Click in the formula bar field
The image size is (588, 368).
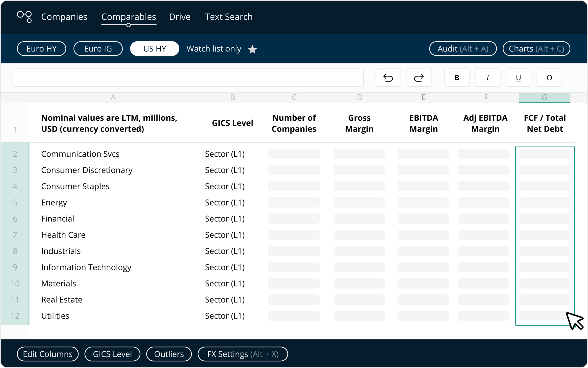click(x=188, y=78)
